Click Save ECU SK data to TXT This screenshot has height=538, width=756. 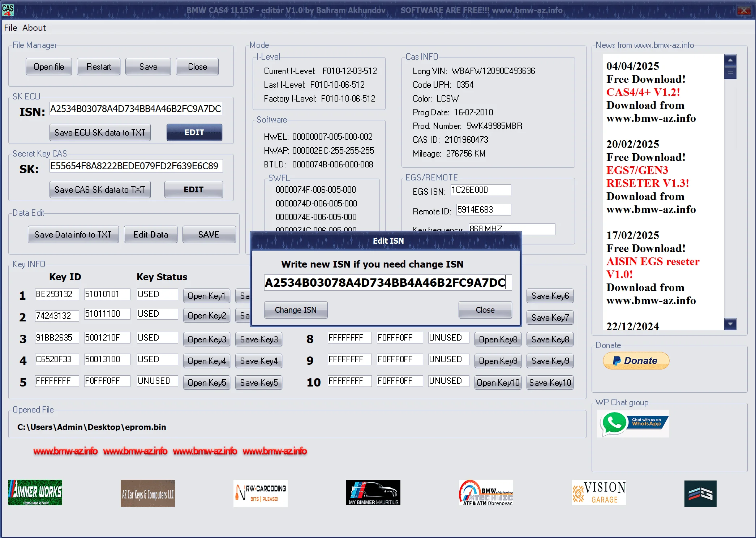click(100, 132)
